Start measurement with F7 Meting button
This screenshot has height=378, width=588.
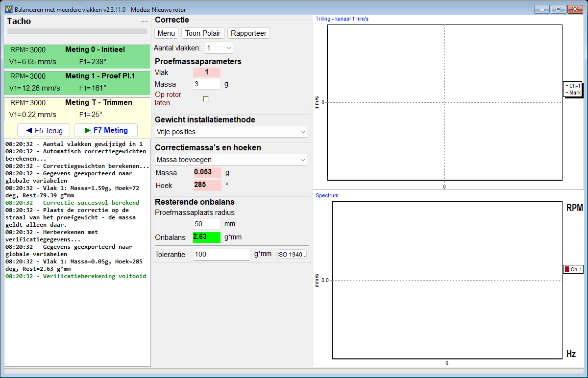tap(106, 130)
